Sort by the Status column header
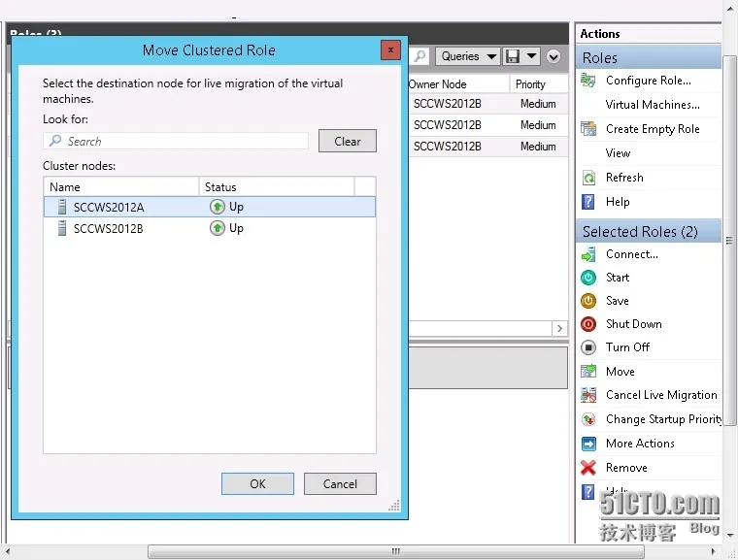Viewport: 738px width, 560px height. [277, 186]
